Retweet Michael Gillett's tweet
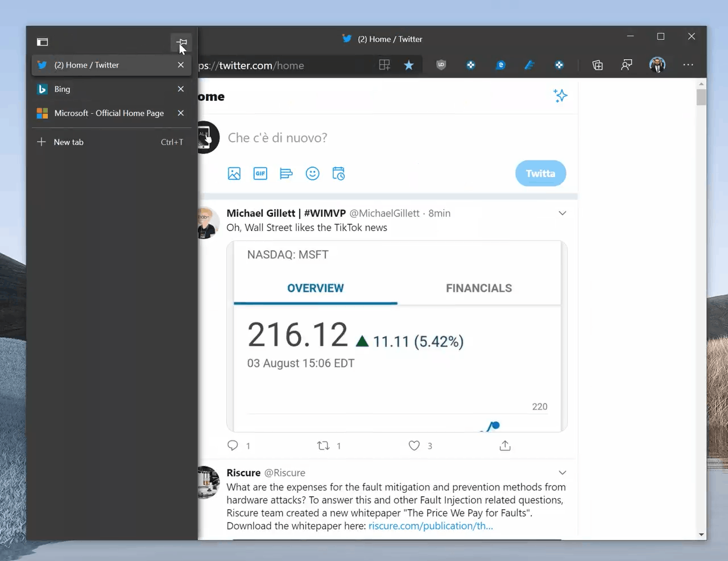The width and height of the screenshot is (728, 561). click(324, 445)
